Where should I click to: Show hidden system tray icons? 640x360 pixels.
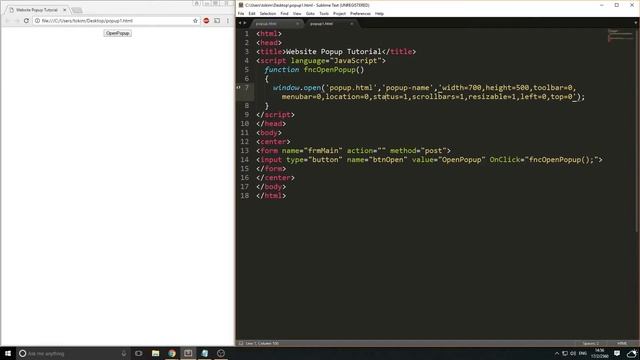557,353
